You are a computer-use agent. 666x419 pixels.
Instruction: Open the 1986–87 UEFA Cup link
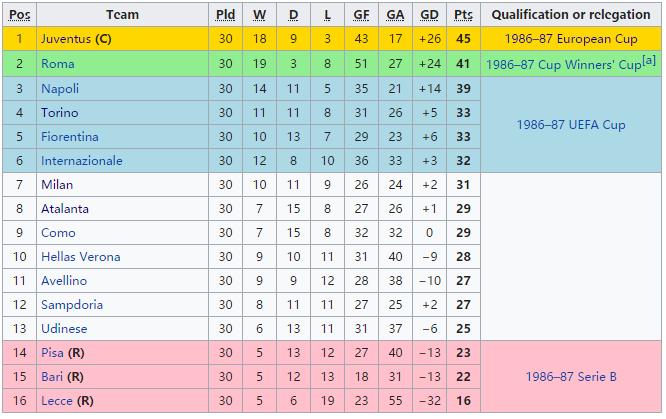(570, 124)
